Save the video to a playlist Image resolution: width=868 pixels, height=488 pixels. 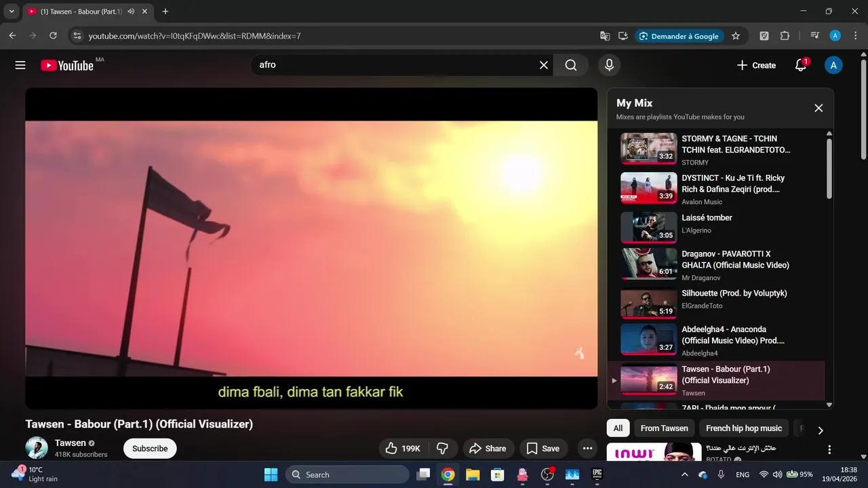(543, 449)
